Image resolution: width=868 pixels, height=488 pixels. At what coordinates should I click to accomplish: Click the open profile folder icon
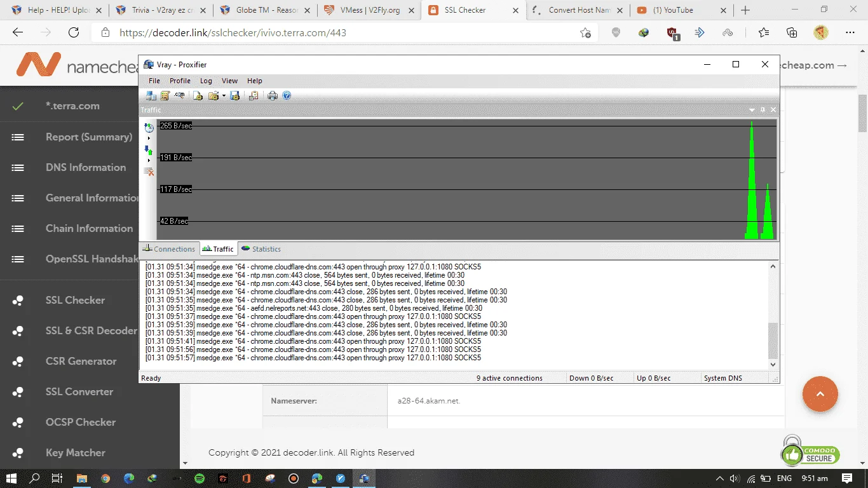213,96
